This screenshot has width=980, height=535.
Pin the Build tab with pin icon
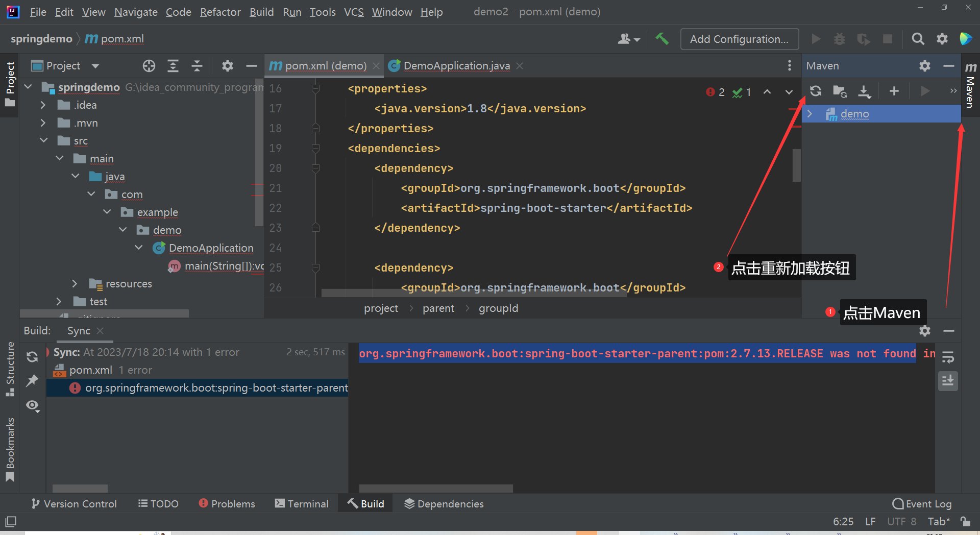pos(32,380)
